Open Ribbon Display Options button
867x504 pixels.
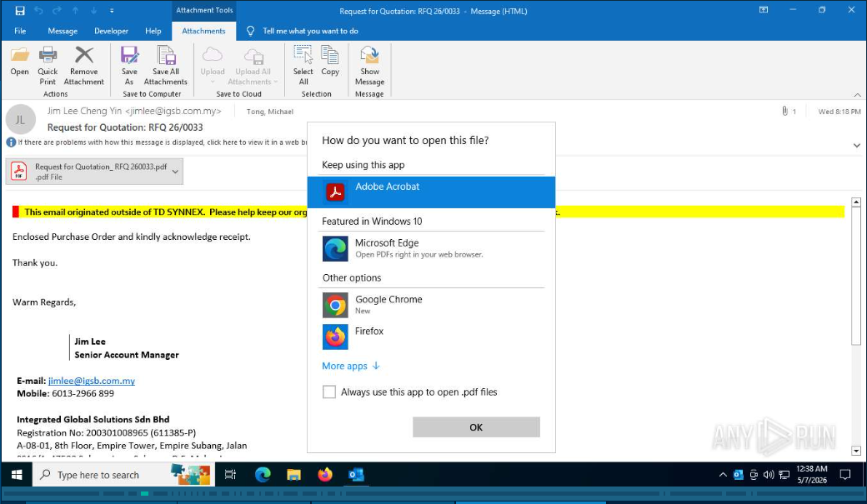click(x=764, y=10)
